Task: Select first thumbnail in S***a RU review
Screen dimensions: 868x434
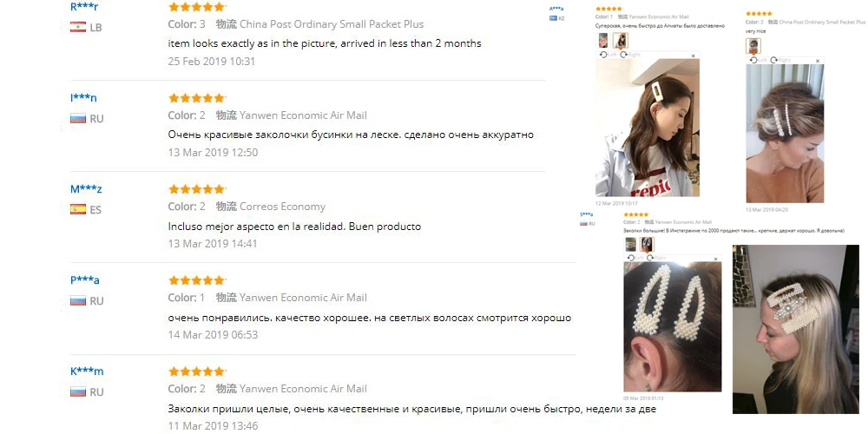Action: coord(630,244)
